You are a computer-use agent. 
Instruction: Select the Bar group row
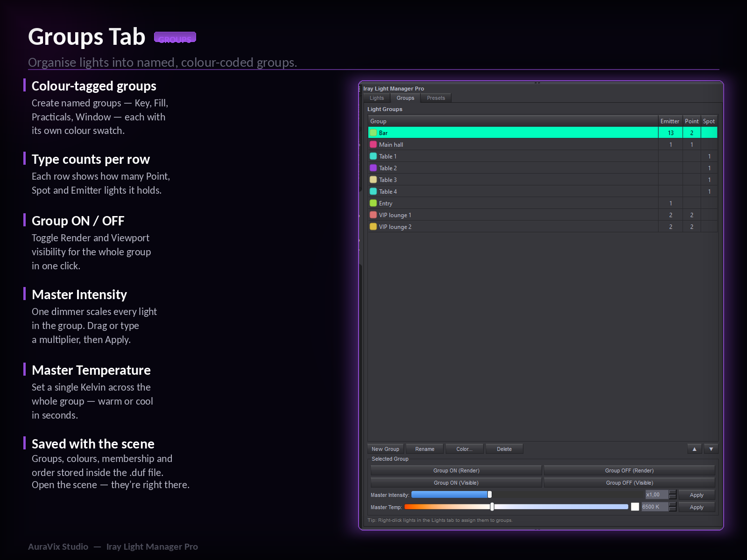coord(543,133)
